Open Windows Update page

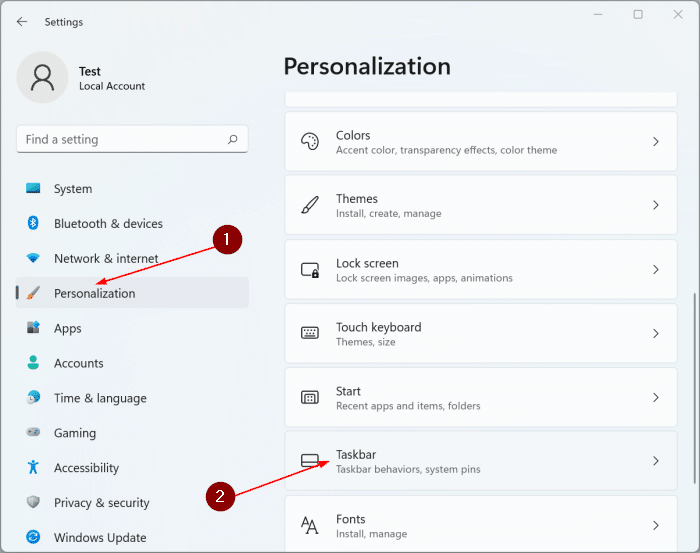click(132, 537)
